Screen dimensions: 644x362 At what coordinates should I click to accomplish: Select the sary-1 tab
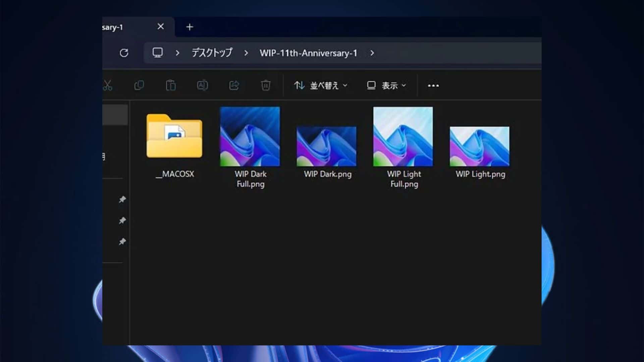pos(138,27)
